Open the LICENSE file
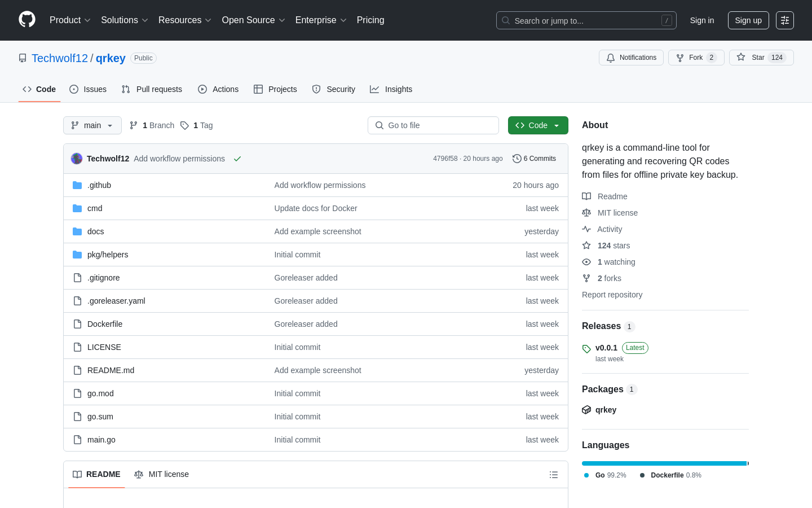This screenshot has height=508, width=812. (104, 347)
